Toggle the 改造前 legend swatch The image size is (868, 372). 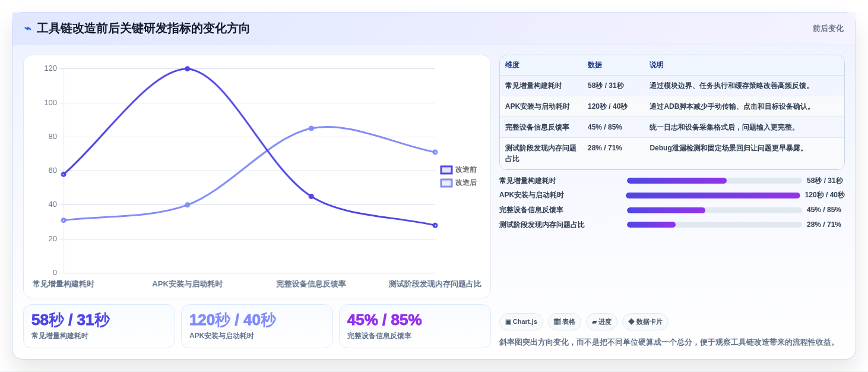[446, 170]
